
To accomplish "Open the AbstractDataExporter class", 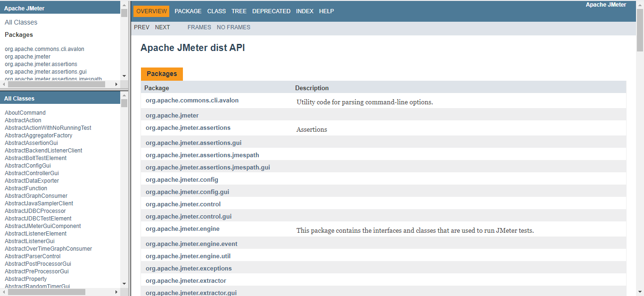I will point(32,181).
